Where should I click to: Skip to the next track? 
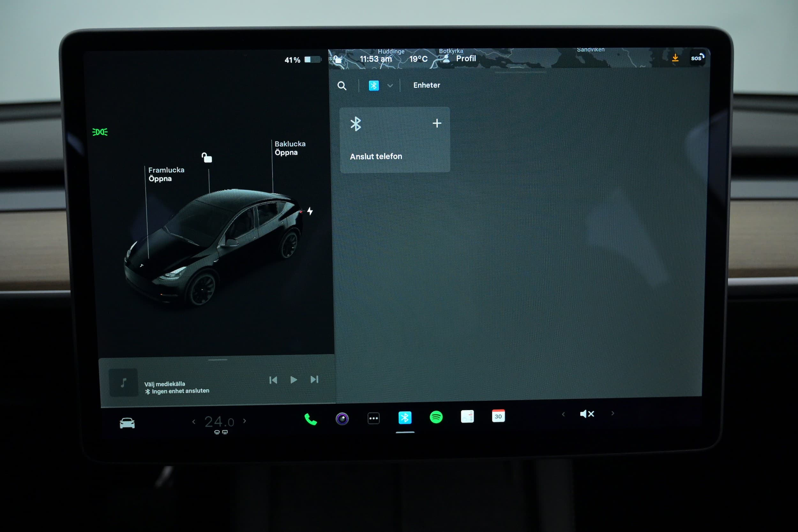coord(314,379)
